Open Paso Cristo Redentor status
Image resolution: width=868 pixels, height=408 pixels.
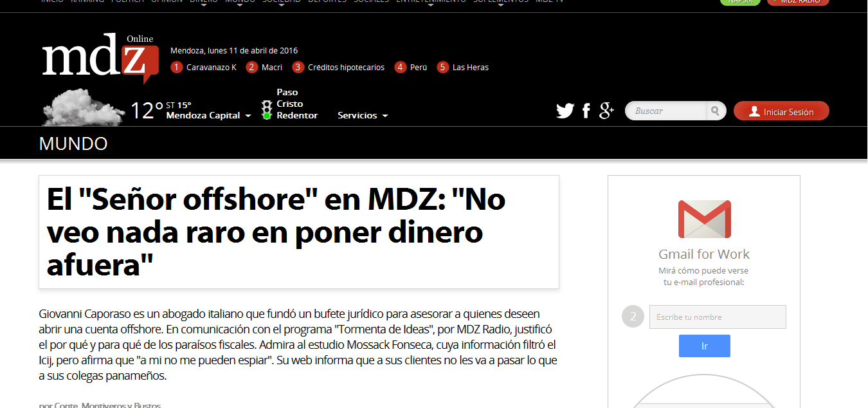click(x=297, y=104)
